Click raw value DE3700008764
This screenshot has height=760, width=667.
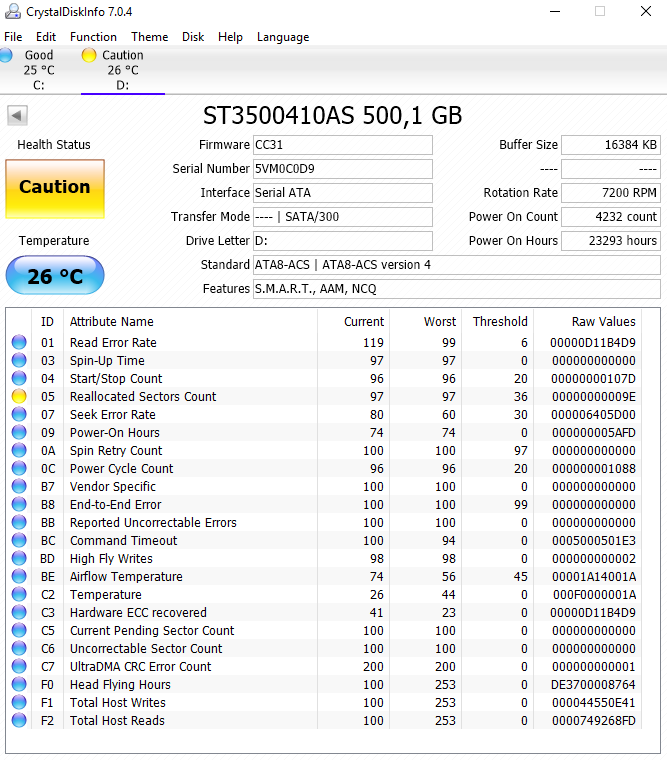(593, 684)
